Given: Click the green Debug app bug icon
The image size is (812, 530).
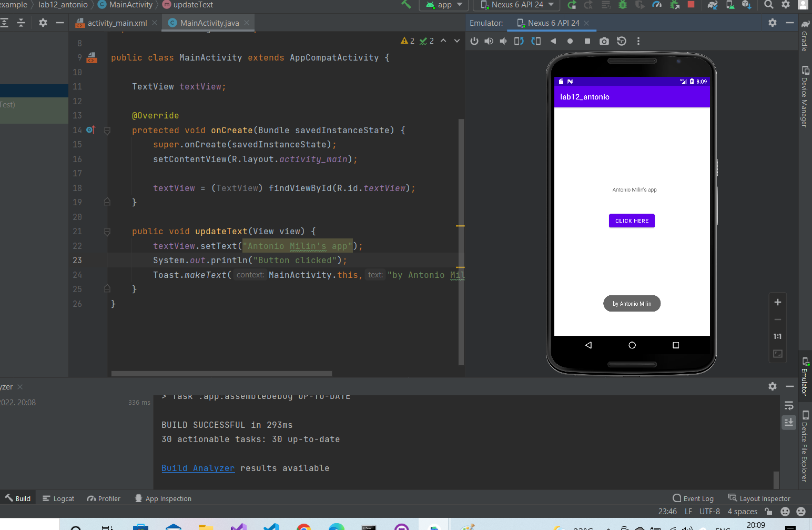Looking at the screenshot, I should point(623,5).
